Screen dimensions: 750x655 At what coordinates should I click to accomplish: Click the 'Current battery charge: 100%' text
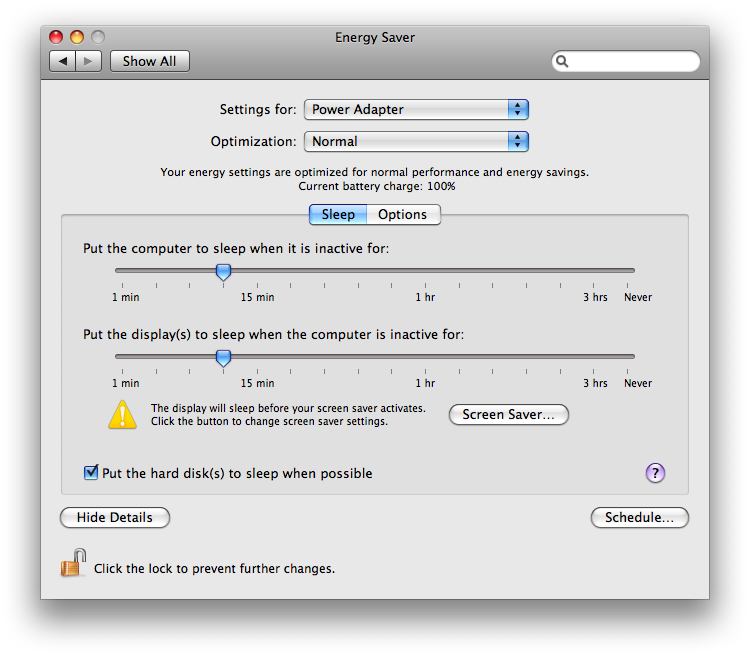[376, 186]
